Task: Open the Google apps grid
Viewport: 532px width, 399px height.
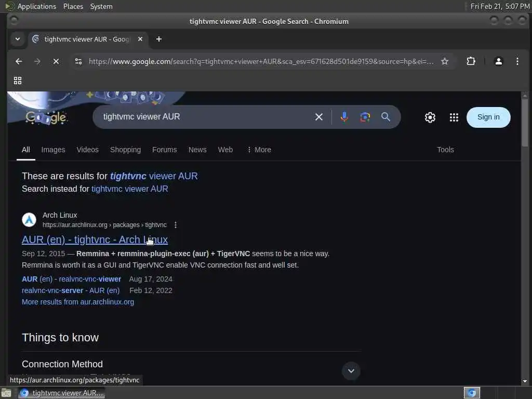Action: [454, 117]
